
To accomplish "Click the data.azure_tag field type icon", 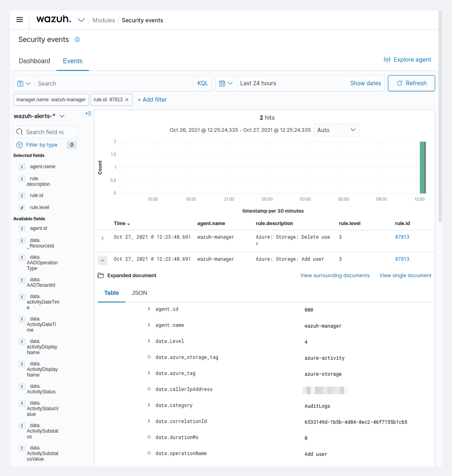I will click(x=149, y=373).
